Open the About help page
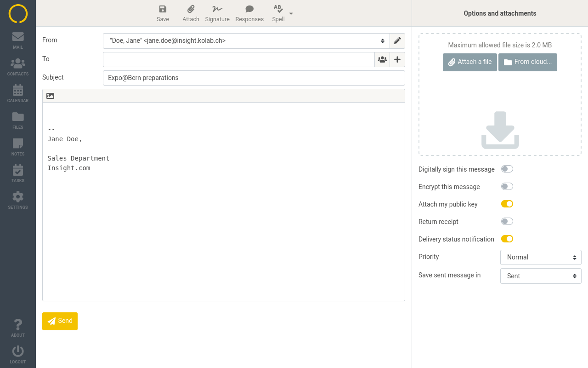This screenshot has width=588, height=368. tap(18, 328)
